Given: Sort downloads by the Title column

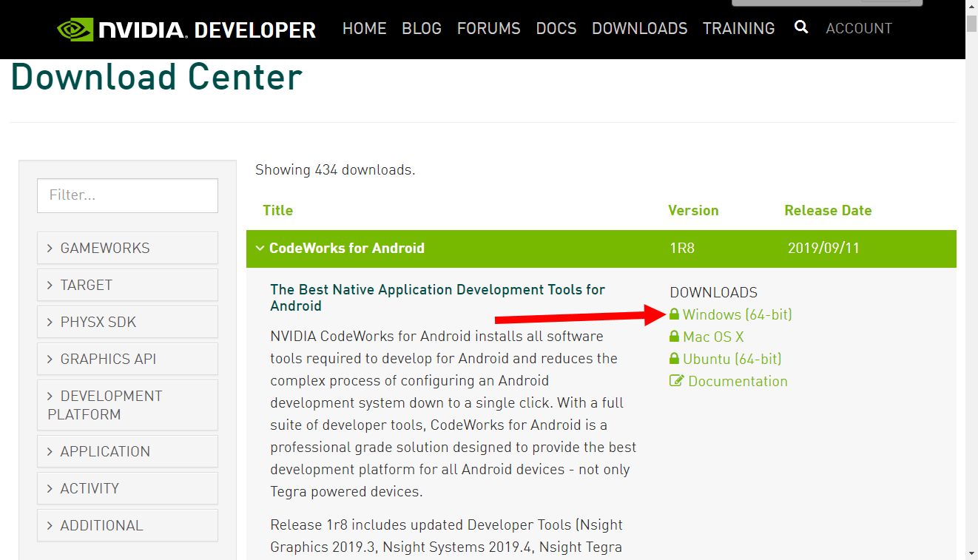Looking at the screenshot, I should (x=278, y=210).
